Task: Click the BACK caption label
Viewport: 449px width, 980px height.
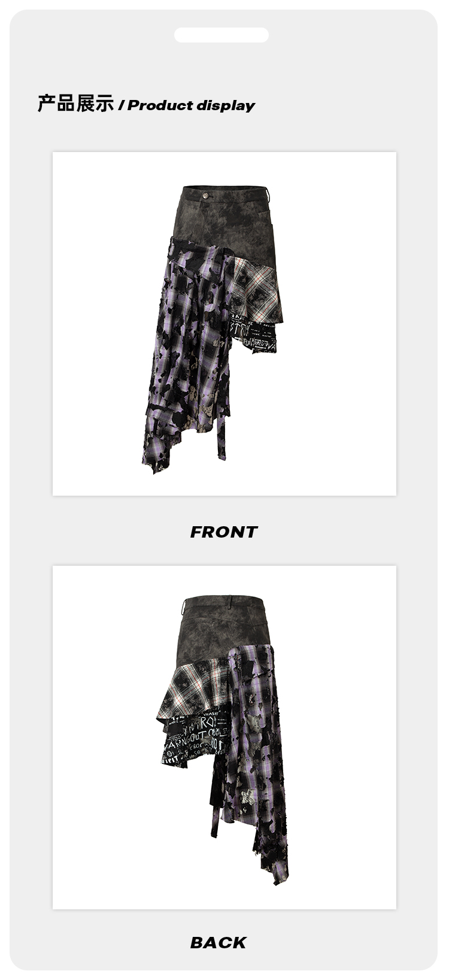Action: tap(219, 942)
